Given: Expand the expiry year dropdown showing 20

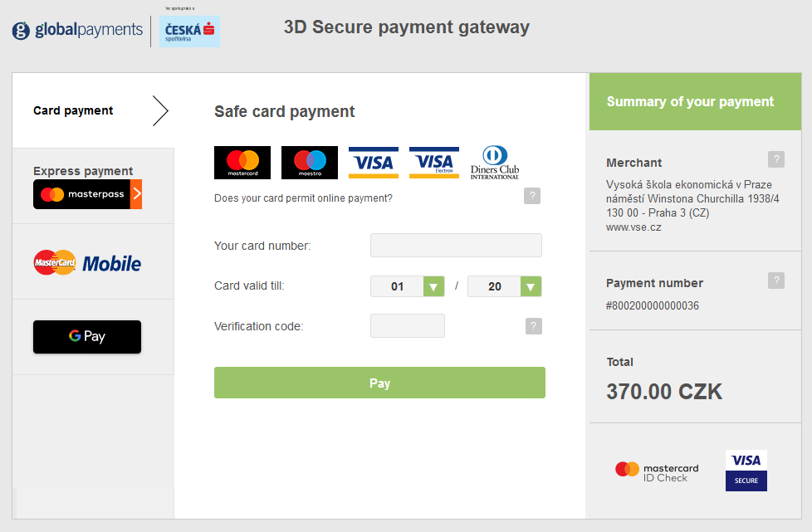Looking at the screenshot, I should (x=505, y=286).
